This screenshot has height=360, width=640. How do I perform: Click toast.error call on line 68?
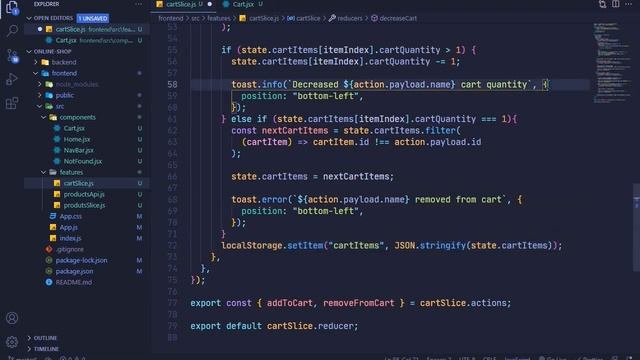click(376, 199)
